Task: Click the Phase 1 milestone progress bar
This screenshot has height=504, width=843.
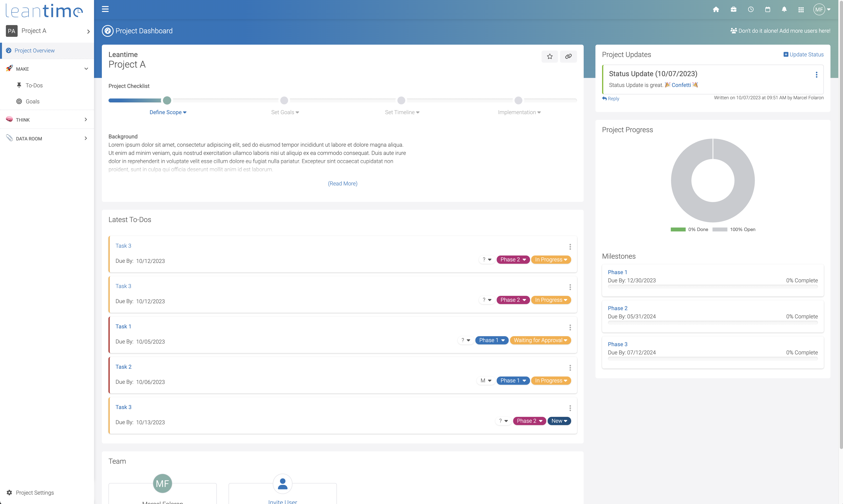Action: [x=713, y=287]
